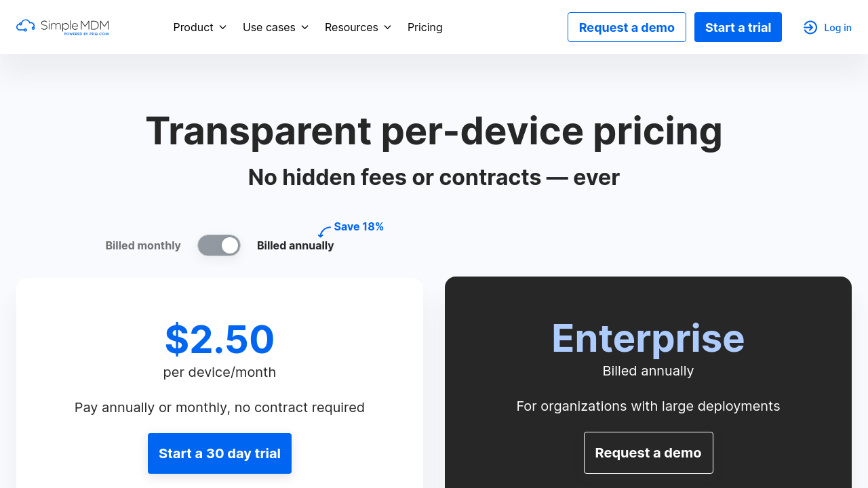
Task: Click Request a demo in header
Action: tap(627, 27)
